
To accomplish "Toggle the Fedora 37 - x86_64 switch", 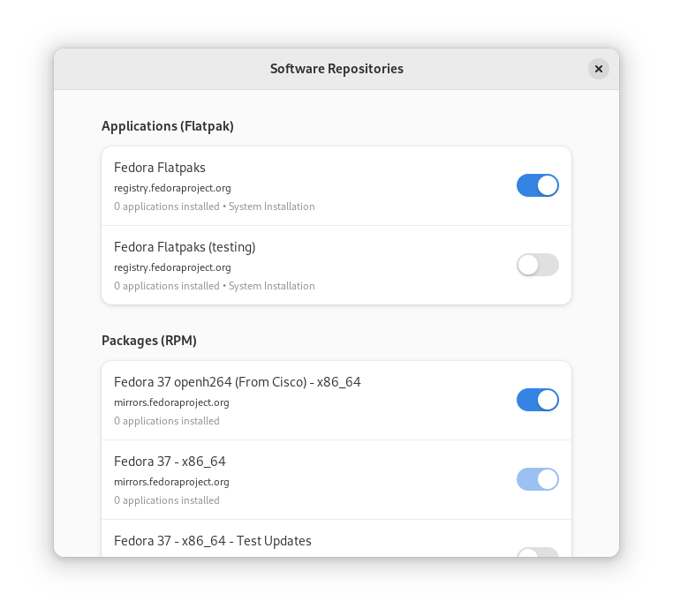I will pos(537,479).
